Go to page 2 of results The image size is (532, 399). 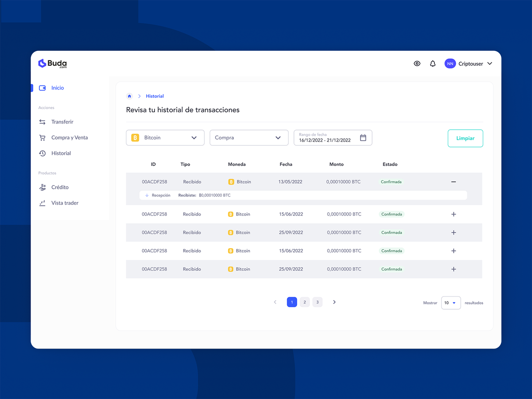coord(305,302)
